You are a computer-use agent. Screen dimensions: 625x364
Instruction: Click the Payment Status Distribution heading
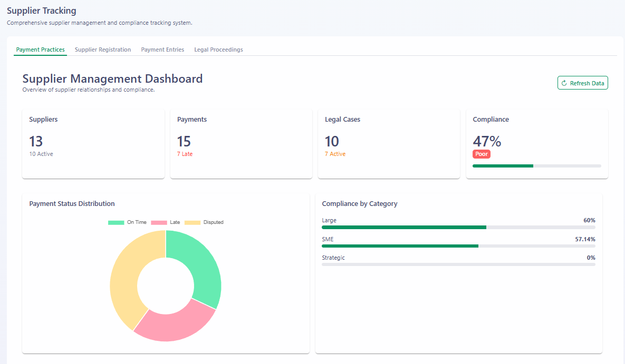[x=72, y=203]
